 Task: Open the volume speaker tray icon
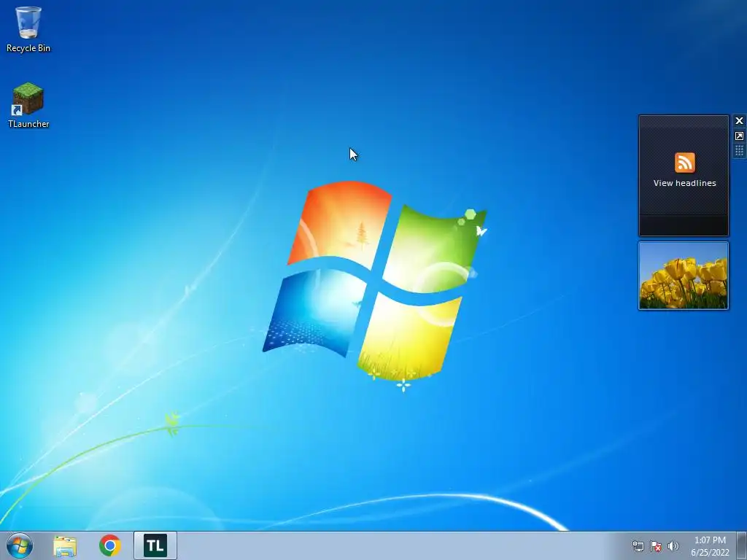pyautogui.click(x=673, y=546)
